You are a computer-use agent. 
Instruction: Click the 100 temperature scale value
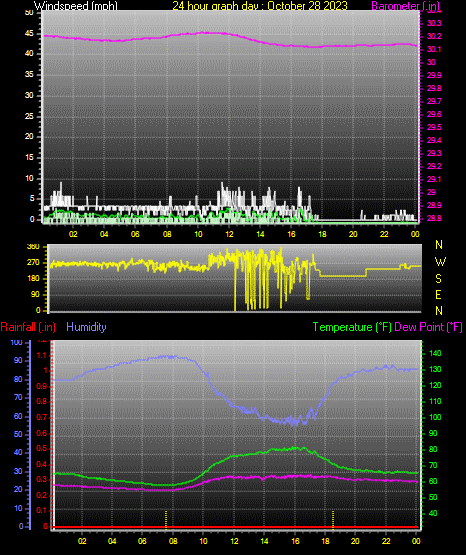(x=435, y=417)
